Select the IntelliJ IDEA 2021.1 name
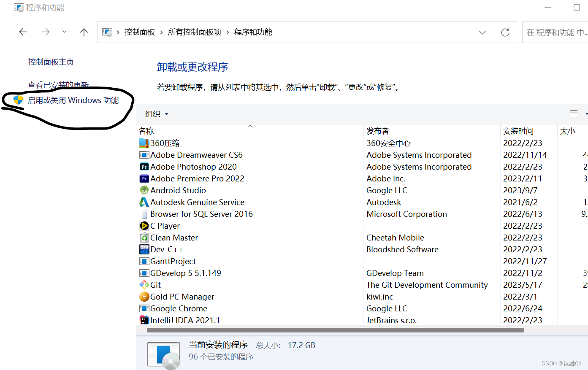 185,320
